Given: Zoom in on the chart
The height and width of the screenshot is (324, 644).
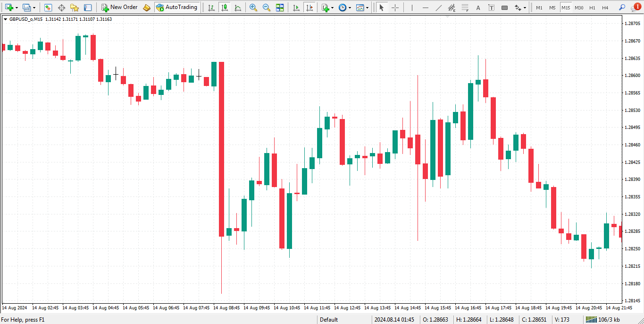Looking at the screenshot, I should [x=253, y=8].
